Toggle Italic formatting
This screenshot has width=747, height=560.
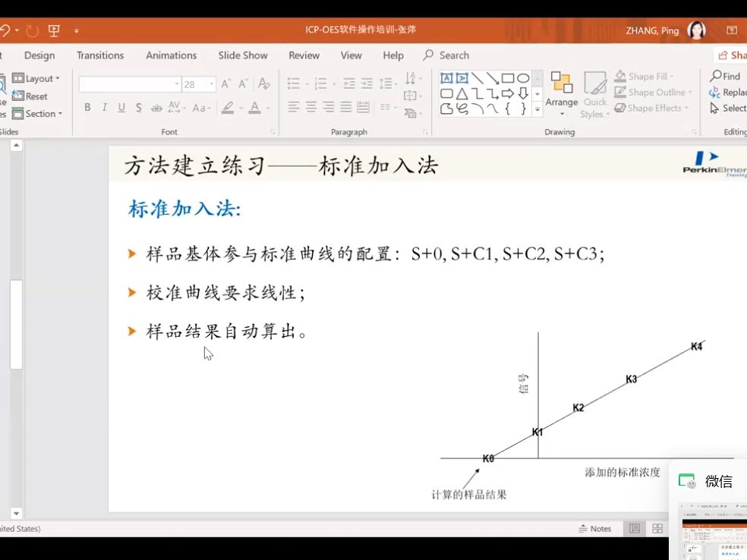104,108
